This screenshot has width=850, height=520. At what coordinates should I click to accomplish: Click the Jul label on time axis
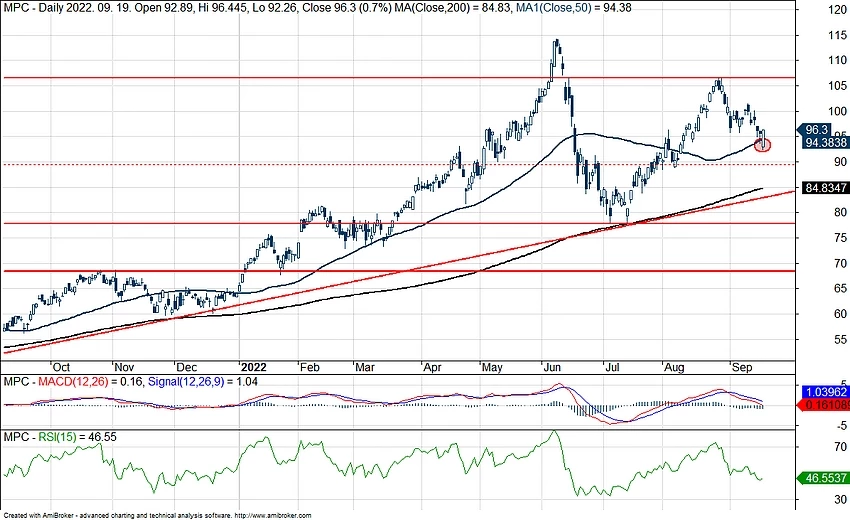pyautogui.click(x=612, y=367)
